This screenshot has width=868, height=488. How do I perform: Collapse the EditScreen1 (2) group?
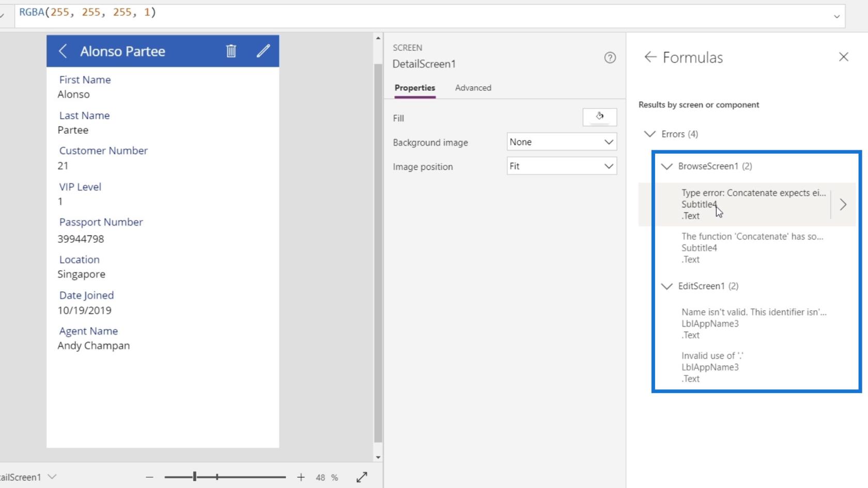(667, 286)
